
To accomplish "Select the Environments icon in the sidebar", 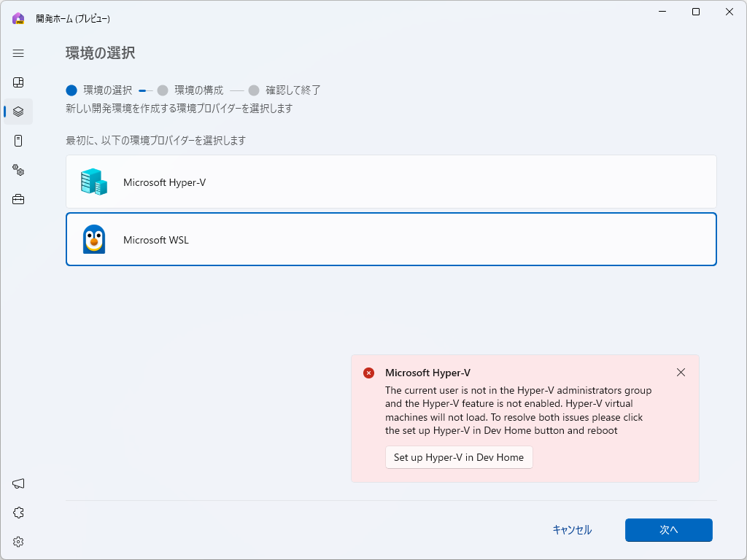I will coord(18,112).
